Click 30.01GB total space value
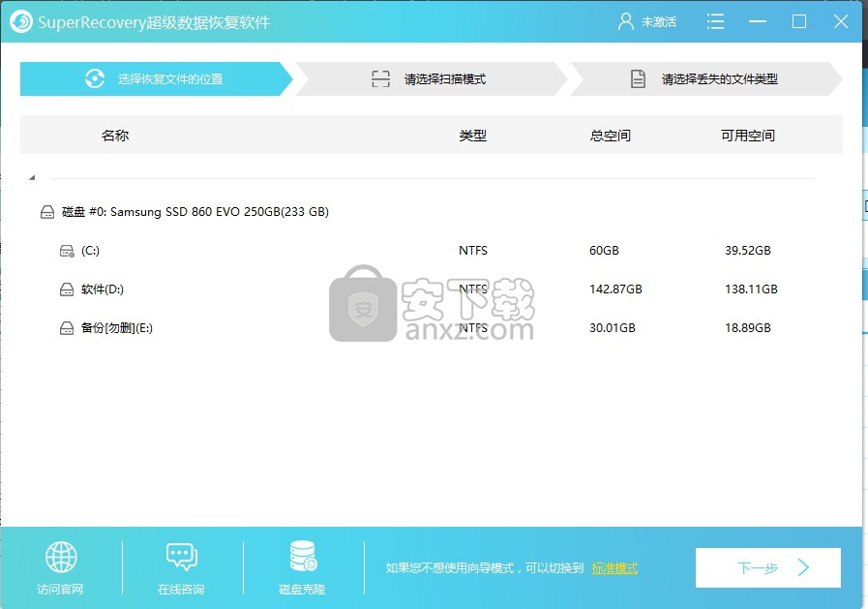The height and width of the screenshot is (609, 868). (x=613, y=328)
